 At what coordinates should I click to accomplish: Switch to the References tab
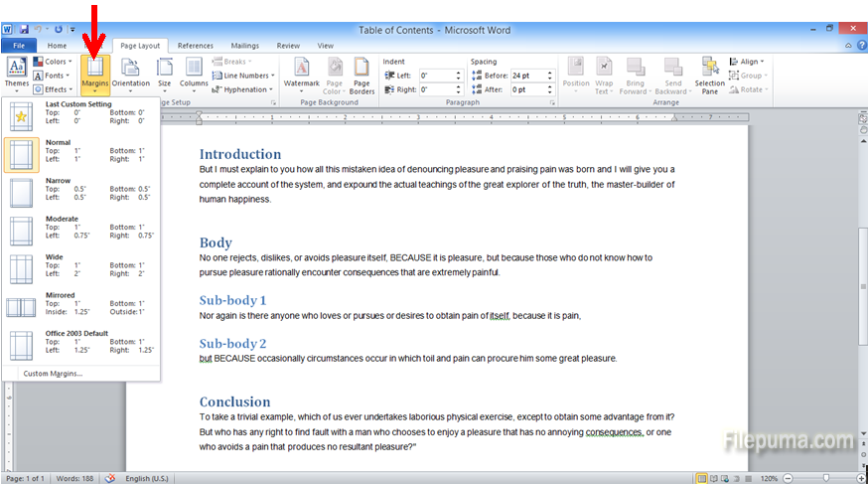196,46
